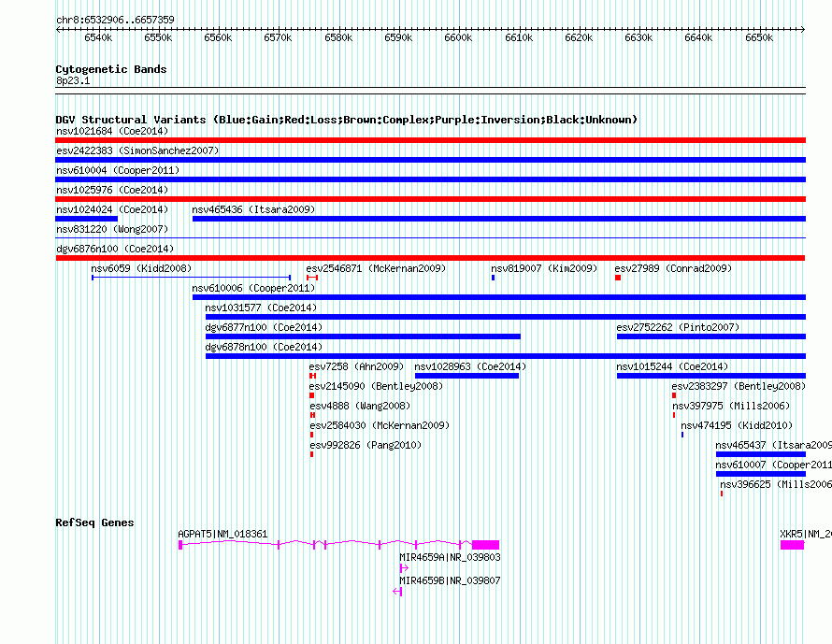This screenshot has height=644, width=832.
Task: Click the nsv6059 (Kidd2008) label
Action: (141, 268)
